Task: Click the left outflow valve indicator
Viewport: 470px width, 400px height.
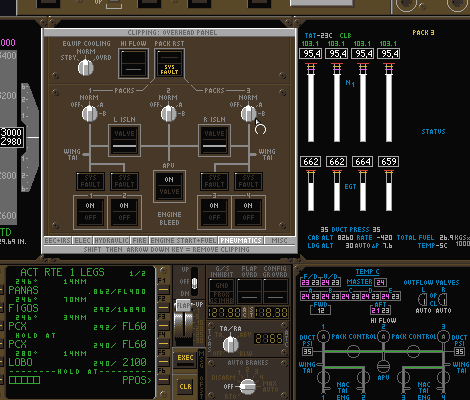Action: (423, 300)
